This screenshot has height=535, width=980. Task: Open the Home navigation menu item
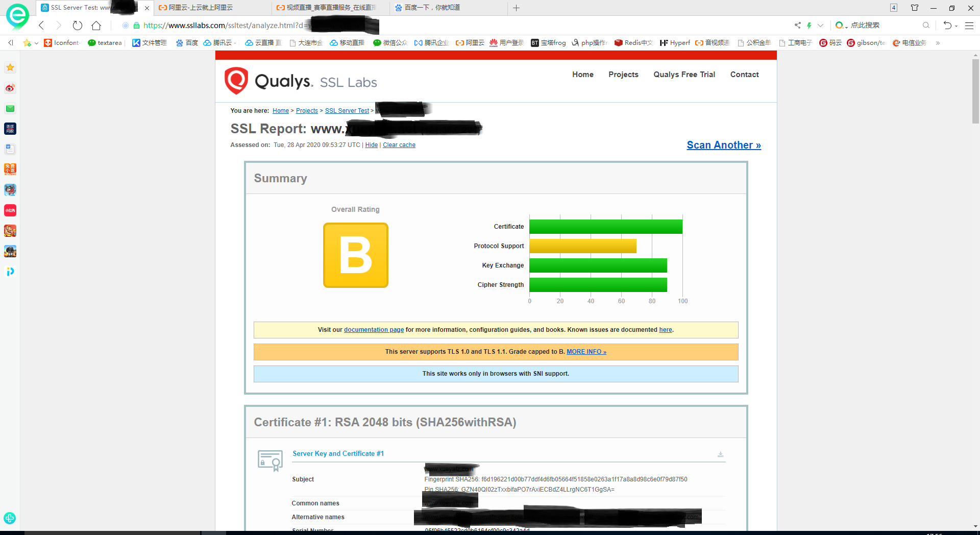[x=582, y=75]
